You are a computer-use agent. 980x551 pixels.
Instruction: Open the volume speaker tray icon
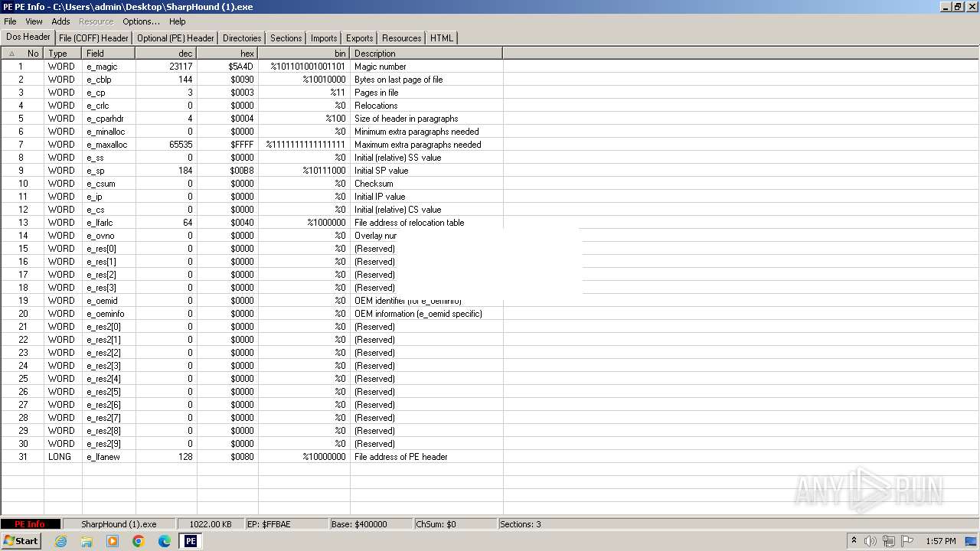[871, 541]
